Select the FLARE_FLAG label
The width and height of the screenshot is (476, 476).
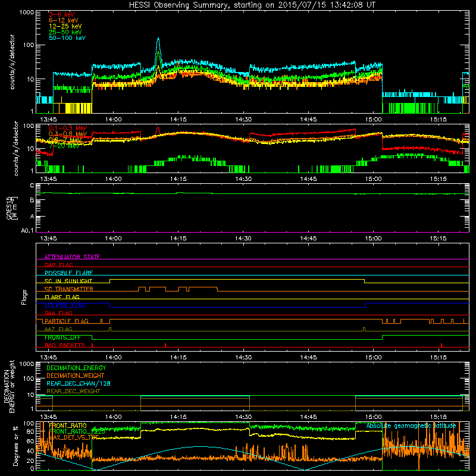[x=62, y=297]
